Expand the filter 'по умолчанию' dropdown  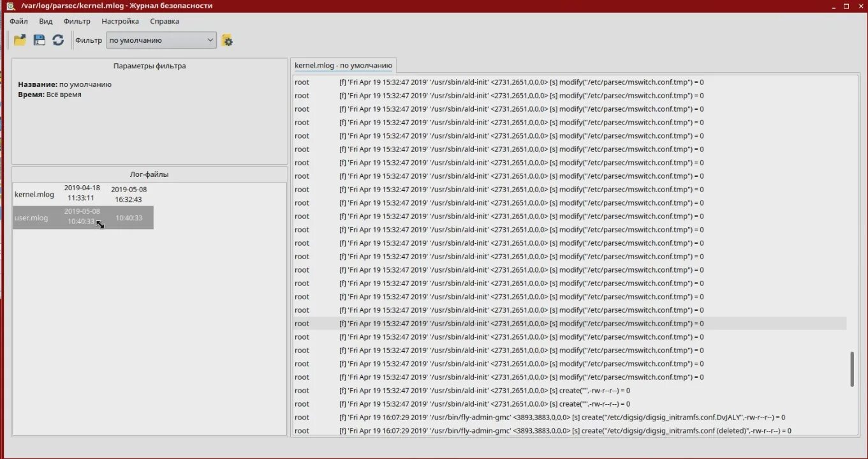(161, 40)
